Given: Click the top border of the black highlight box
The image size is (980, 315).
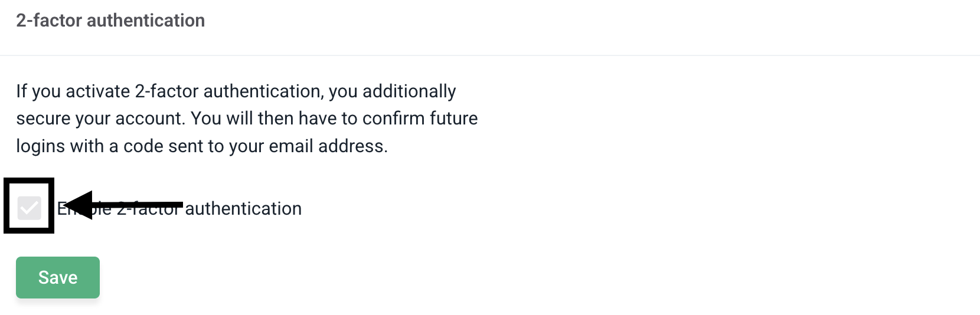Looking at the screenshot, I should [x=29, y=180].
